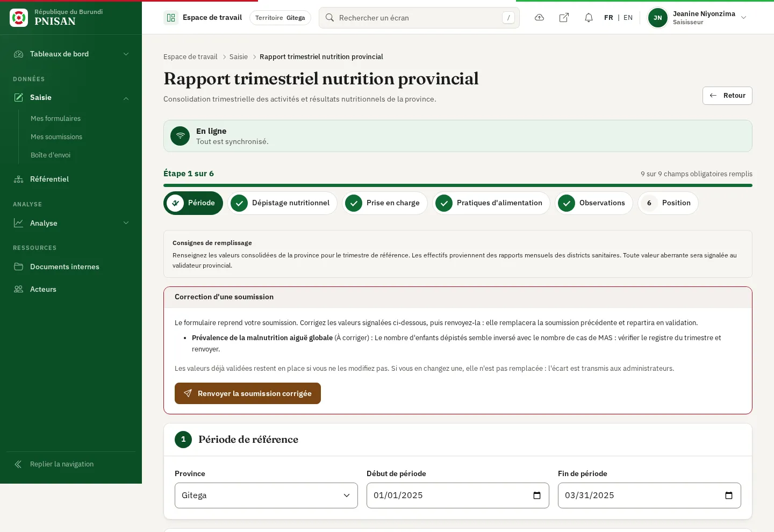This screenshot has width=774, height=532.
Task: Go to the Dépistage nutritionnel step
Action: click(282, 203)
